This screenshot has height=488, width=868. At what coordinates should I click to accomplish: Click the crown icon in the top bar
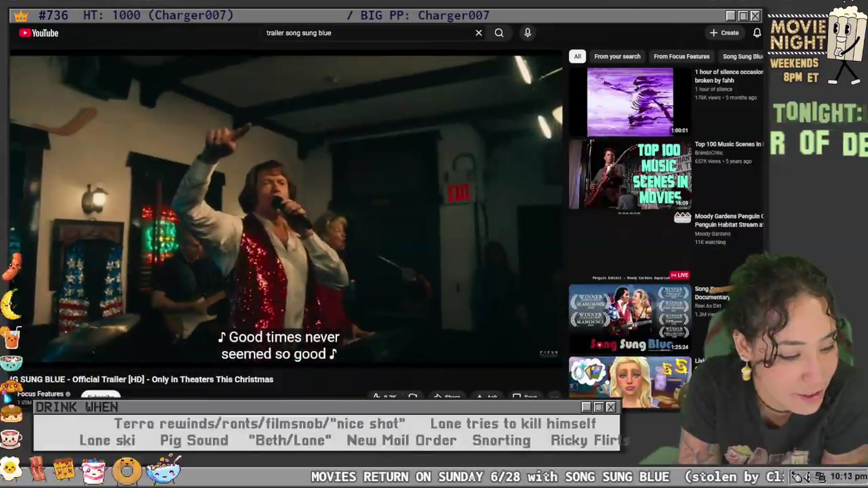click(x=21, y=16)
